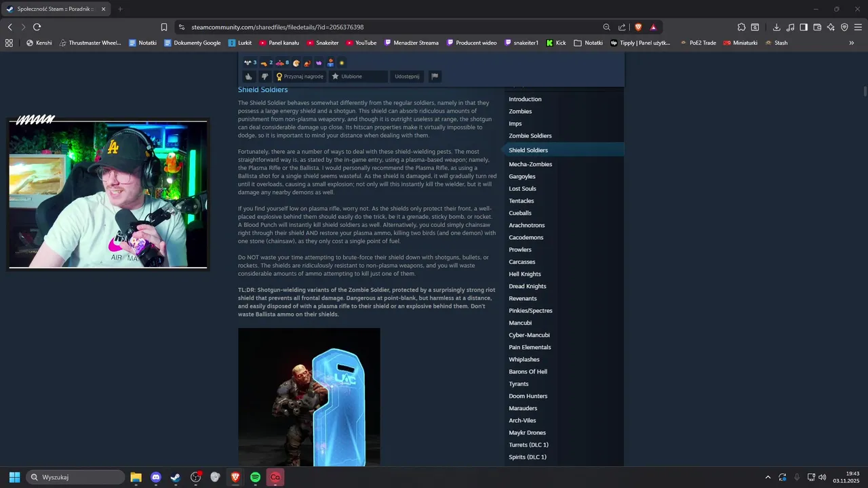
Task: Open the zoom magnifier in address bar
Action: [606, 27]
